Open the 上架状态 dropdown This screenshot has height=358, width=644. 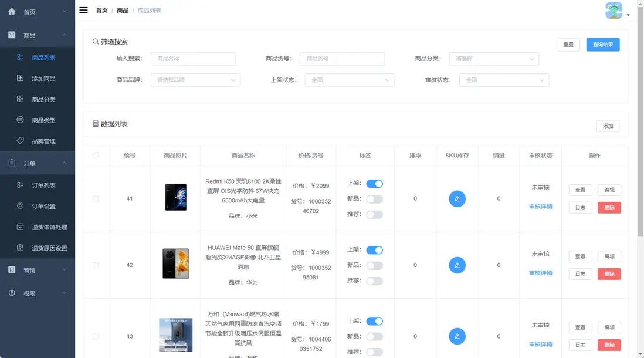[x=350, y=80]
